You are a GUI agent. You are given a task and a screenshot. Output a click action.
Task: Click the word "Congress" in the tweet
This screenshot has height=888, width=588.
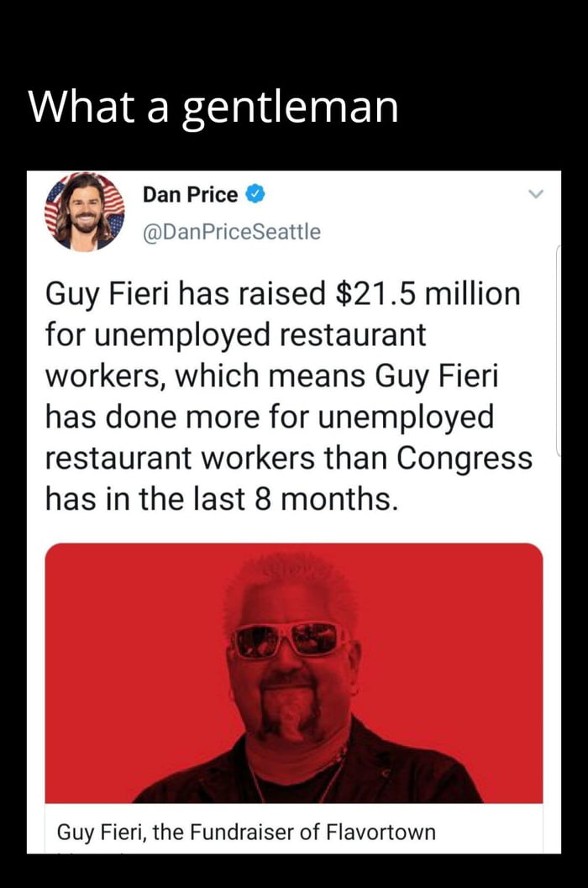[465, 459]
